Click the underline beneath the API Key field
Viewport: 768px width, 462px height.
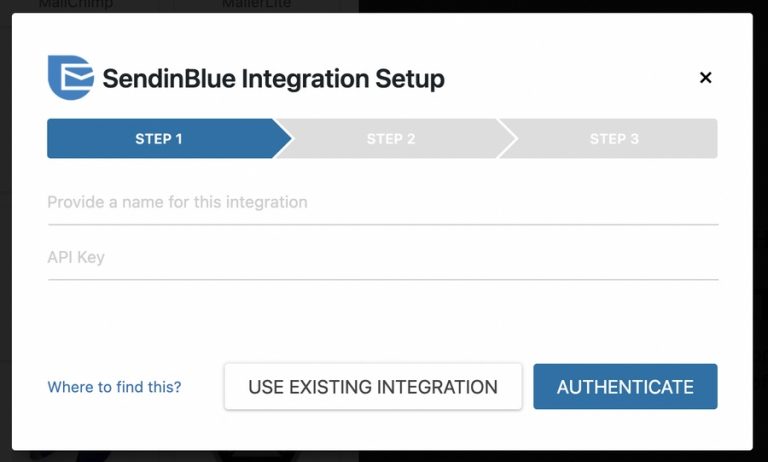(x=382, y=280)
